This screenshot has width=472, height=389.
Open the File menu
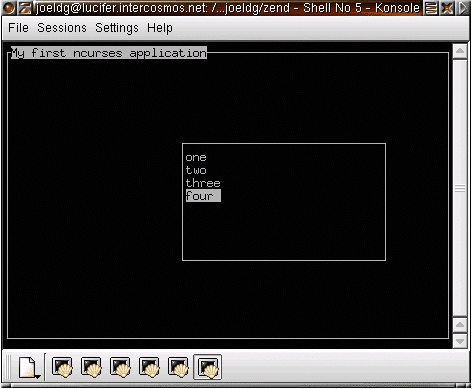click(18, 28)
